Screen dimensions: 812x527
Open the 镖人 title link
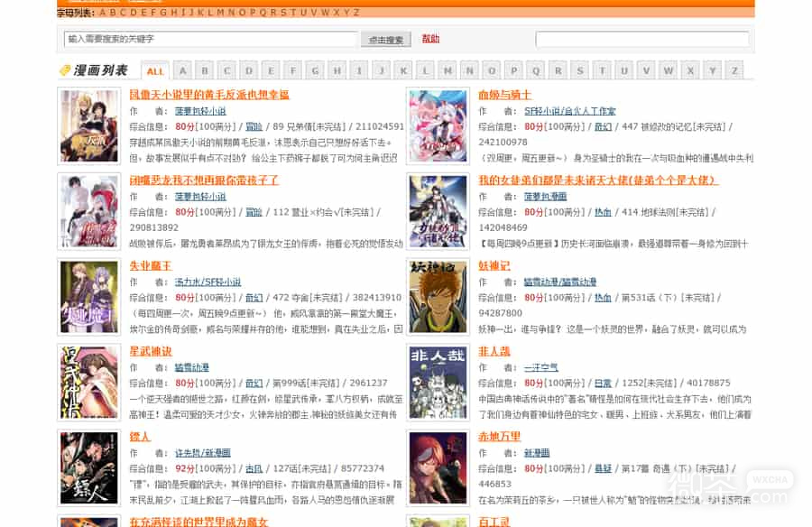click(x=140, y=437)
